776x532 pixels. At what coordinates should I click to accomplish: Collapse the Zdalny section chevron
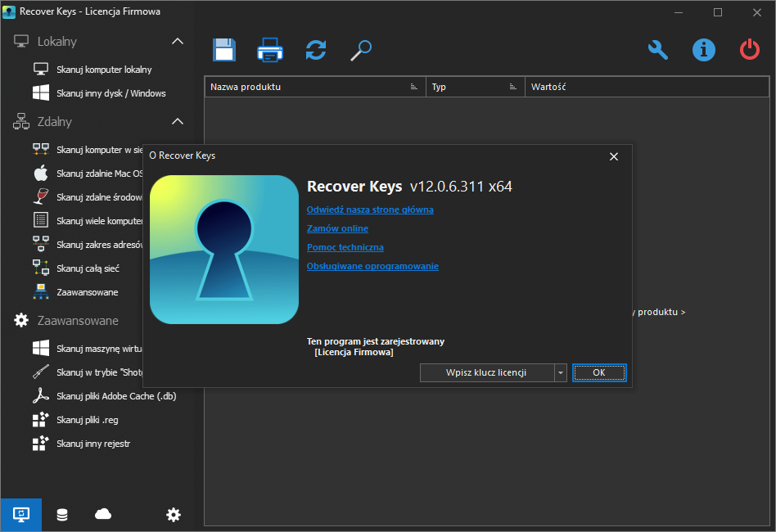tap(177, 121)
